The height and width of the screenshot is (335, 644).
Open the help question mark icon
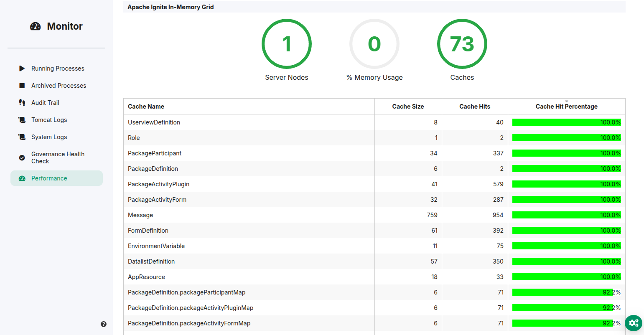(x=104, y=324)
